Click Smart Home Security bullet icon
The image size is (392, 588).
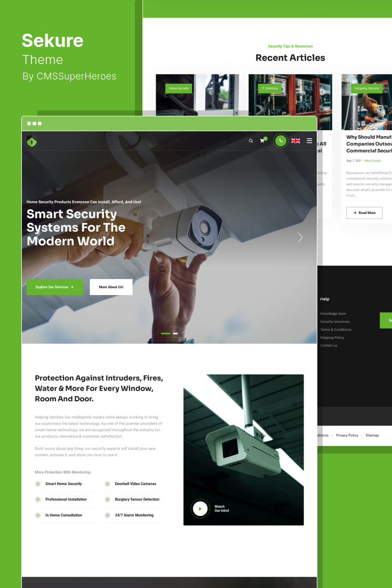38,484
